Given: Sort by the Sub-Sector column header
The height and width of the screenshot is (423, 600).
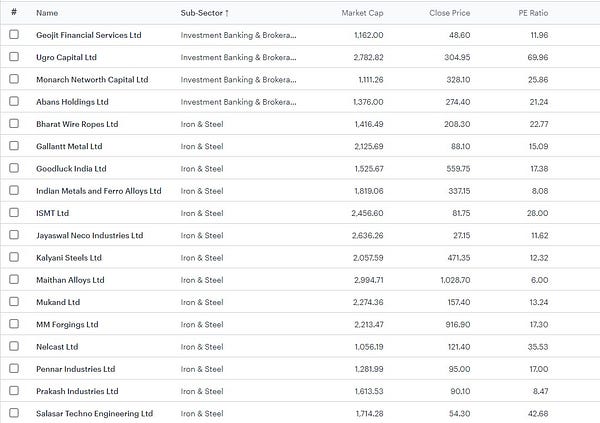Looking at the screenshot, I should point(205,13).
